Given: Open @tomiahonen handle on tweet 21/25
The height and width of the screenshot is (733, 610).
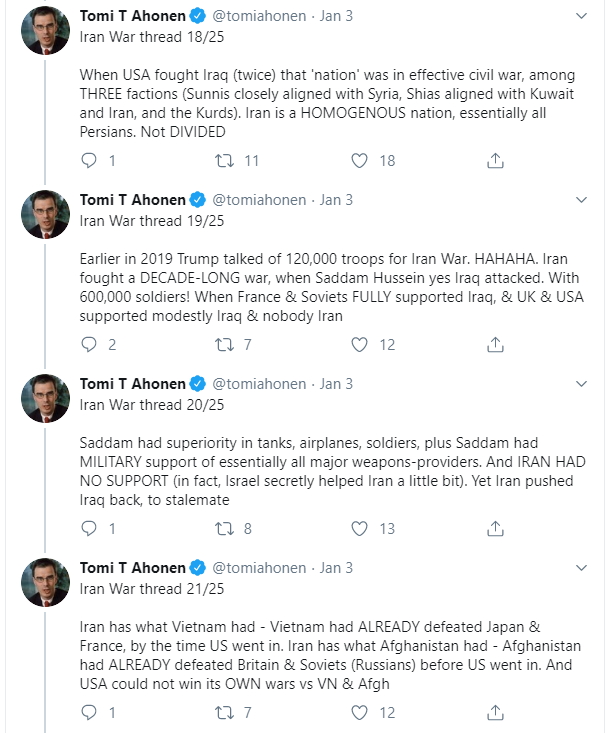Looking at the screenshot, I should tap(259, 568).
